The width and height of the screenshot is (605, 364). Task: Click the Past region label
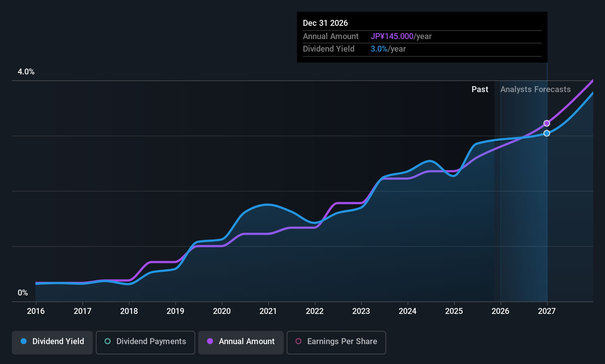(x=480, y=90)
